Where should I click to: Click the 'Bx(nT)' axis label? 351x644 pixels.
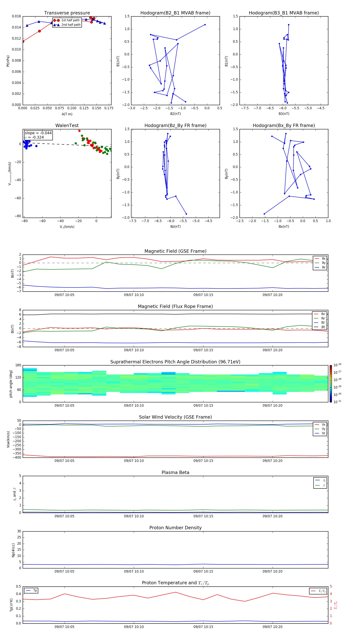284,227
